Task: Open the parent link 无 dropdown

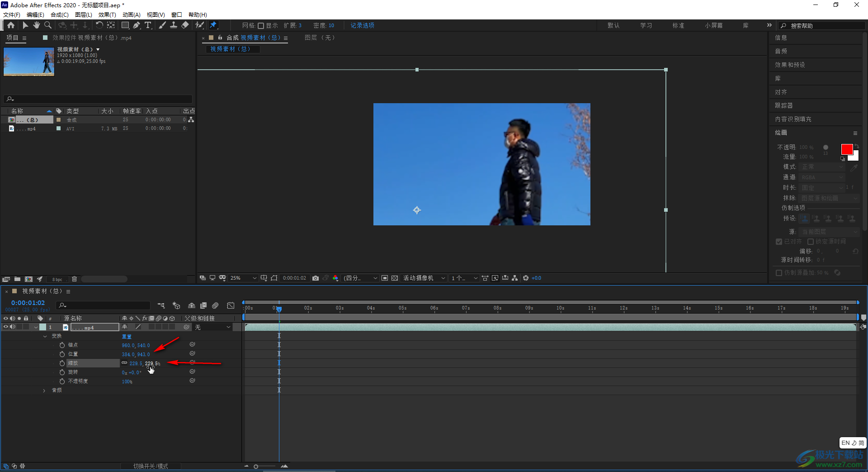Action: (x=212, y=327)
